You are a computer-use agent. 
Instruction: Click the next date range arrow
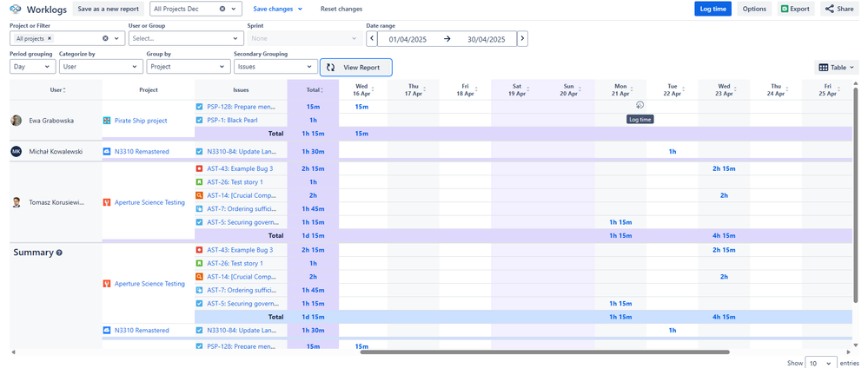coord(522,39)
